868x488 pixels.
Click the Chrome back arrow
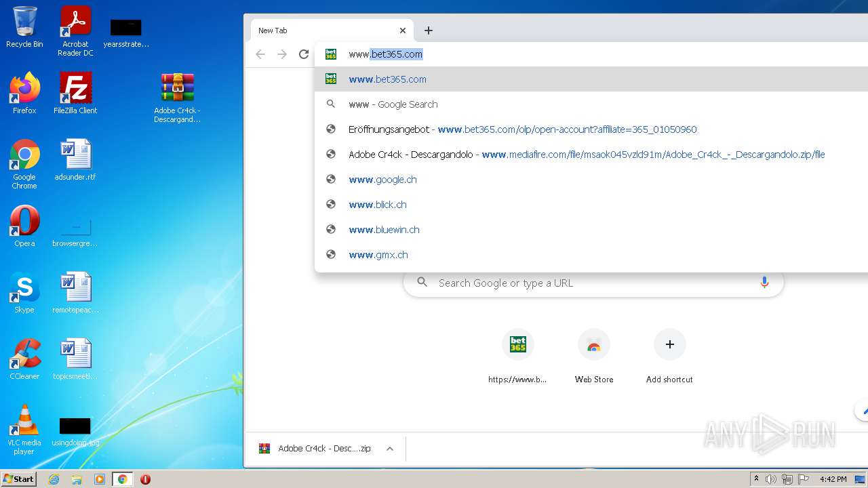pos(260,54)
